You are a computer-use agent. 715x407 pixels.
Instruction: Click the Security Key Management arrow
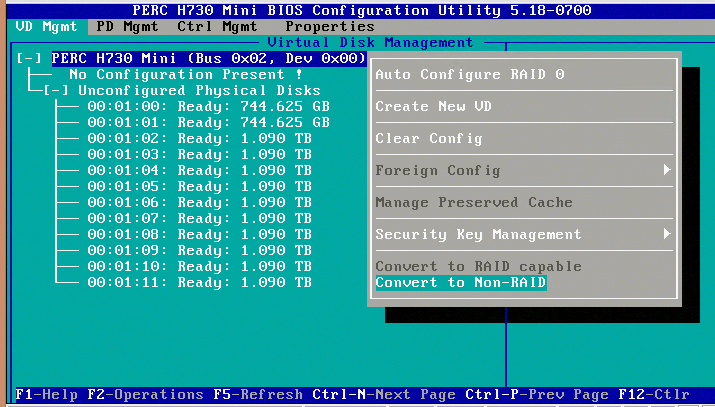coord(667,234)
